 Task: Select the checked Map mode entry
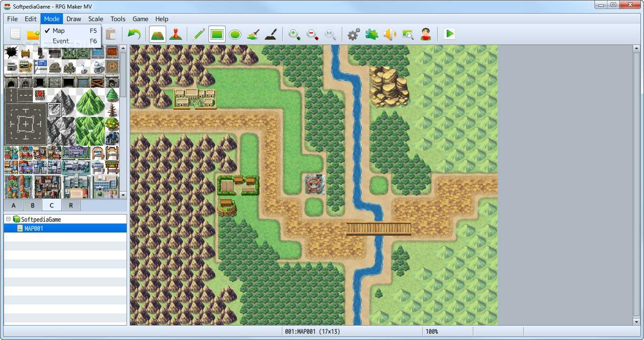[59, 31]
